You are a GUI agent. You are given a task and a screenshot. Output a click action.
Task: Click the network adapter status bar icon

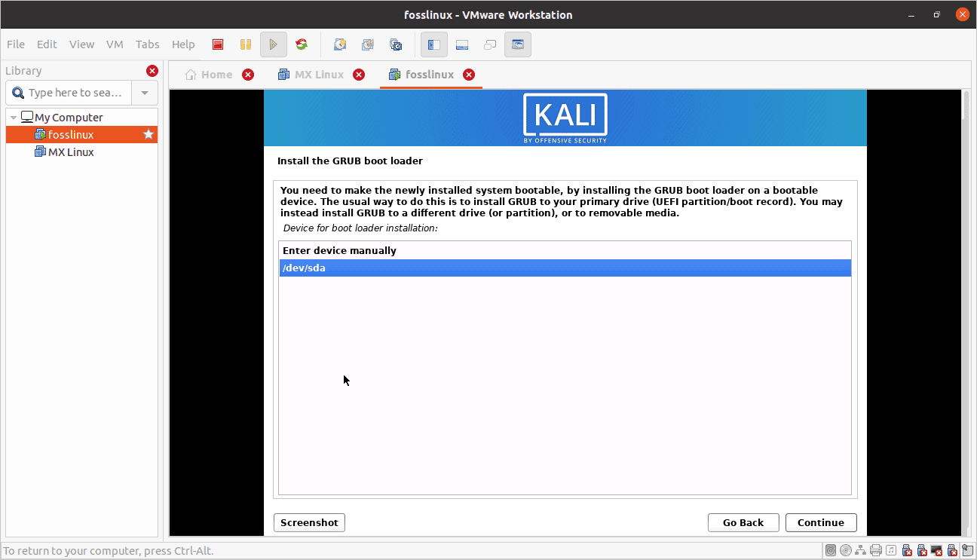click(x=861, y=550)
